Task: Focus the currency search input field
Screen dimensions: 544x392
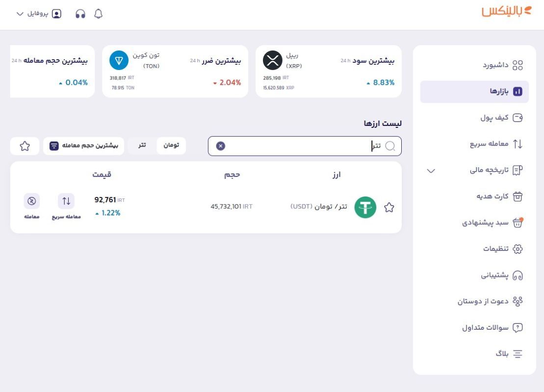Action: click(x=305, y=146)
